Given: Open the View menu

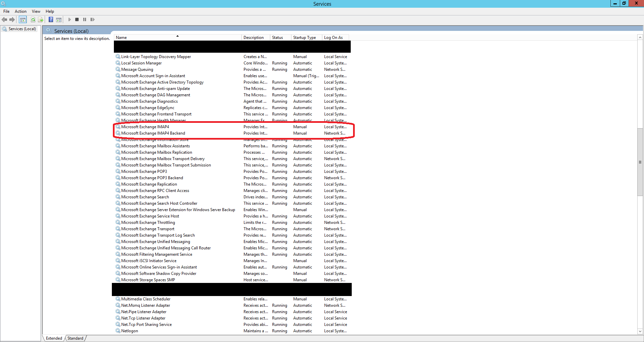Looking at the screenshot, I should click(x=36, y=11).
